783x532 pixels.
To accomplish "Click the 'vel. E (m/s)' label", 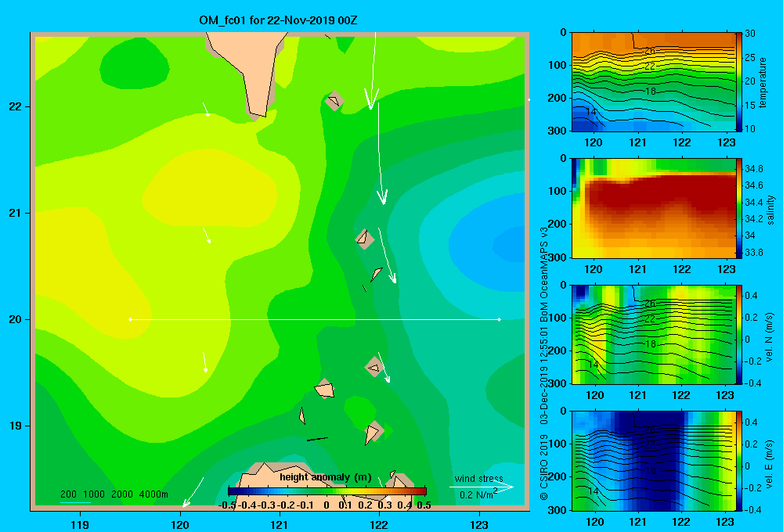I will pyautogui.click(x=769, y=463).
